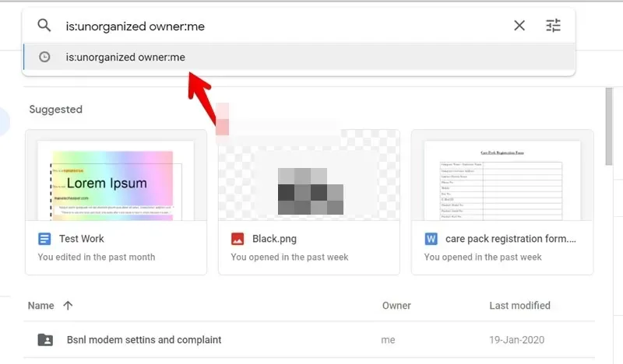Select the is:unorganized owner:me search suggestion

click(299, 57)
